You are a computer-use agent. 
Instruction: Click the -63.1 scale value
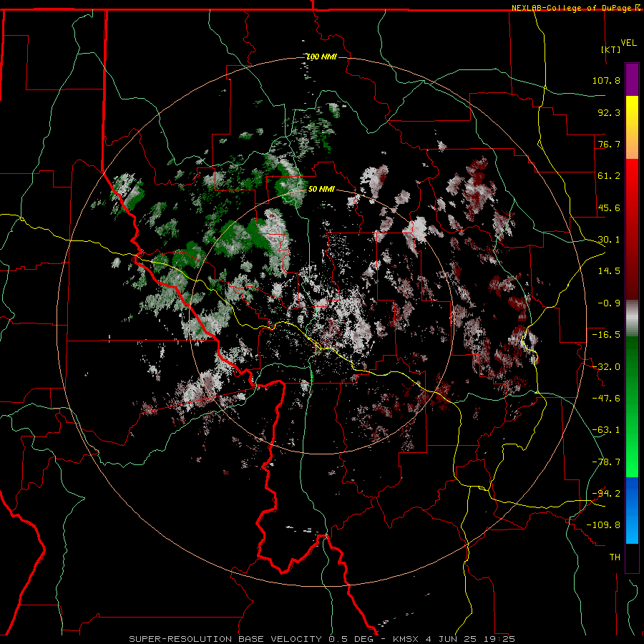pos(606,430)
